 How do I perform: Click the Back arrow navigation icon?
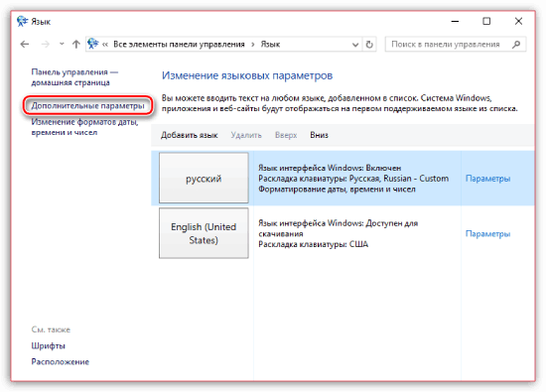(x=25, y=45)
